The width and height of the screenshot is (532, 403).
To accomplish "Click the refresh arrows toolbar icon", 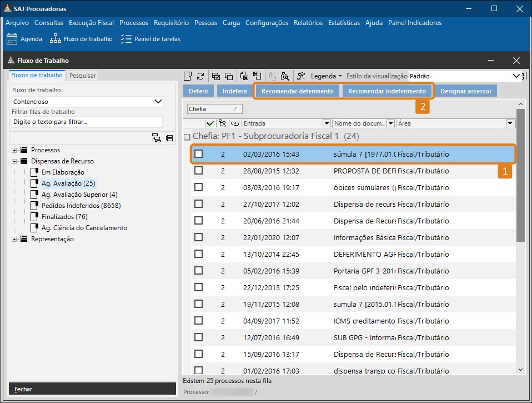I will point(200,76).
